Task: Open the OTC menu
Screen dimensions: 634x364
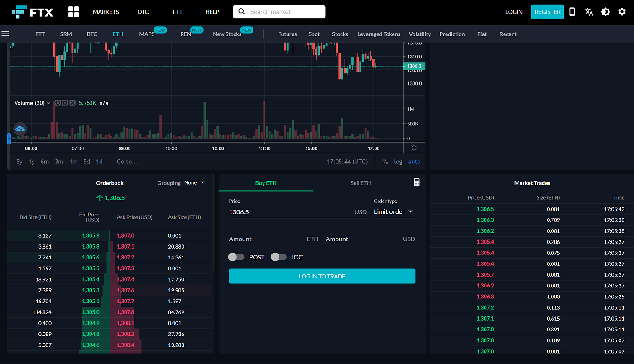Action: click(143, 12)
